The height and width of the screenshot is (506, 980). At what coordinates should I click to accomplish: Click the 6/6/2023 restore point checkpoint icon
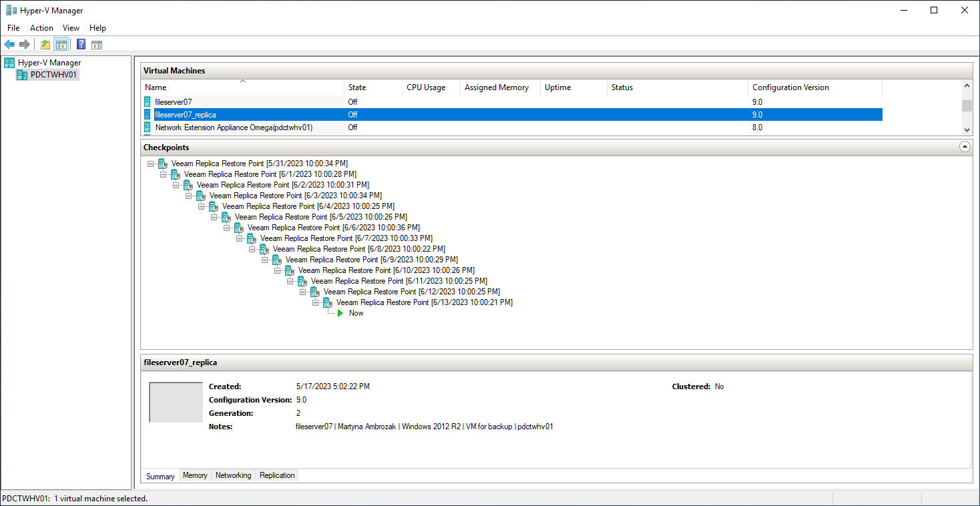(x=238, y=228)
